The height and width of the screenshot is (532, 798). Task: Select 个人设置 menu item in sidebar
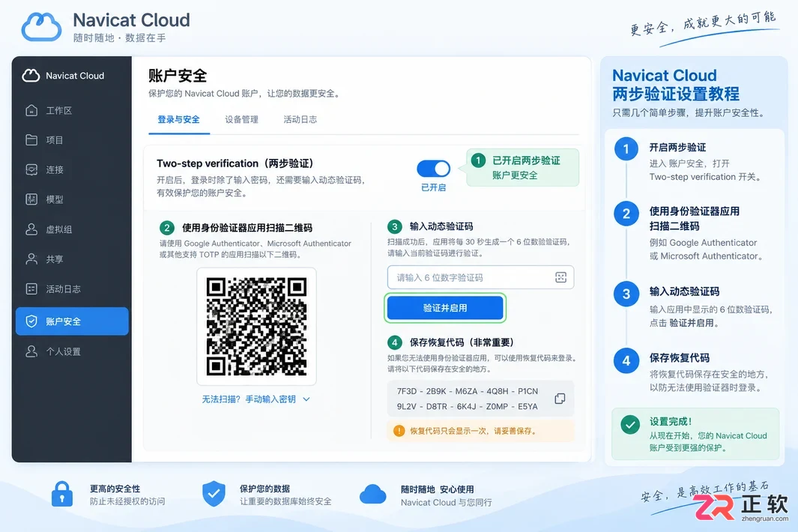[x=72, y=351]
